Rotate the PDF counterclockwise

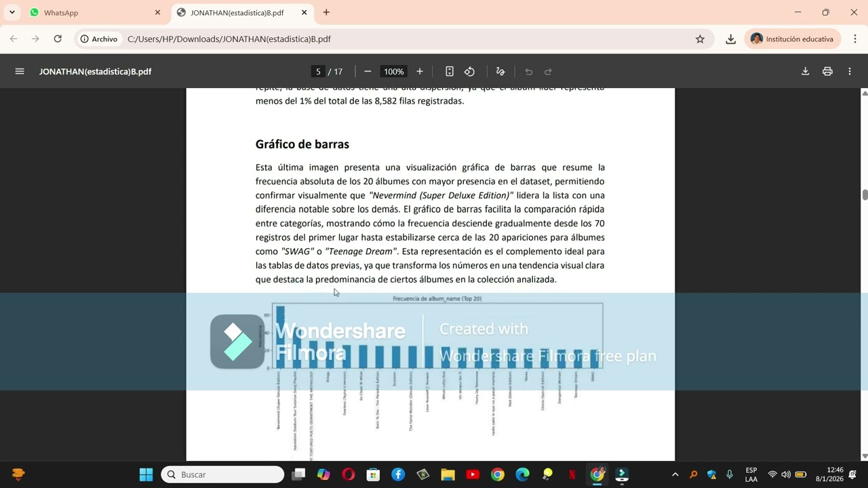point(469,71)
